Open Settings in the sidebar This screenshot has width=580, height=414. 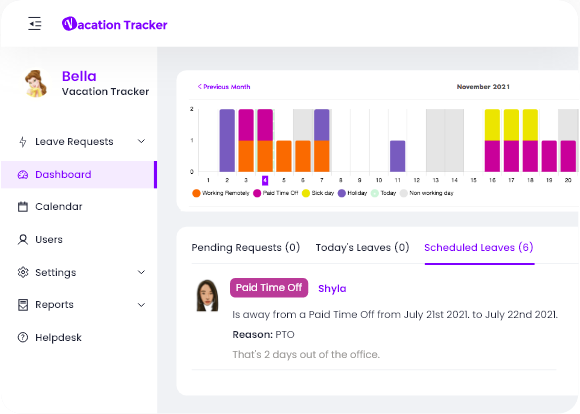(79, 272)
